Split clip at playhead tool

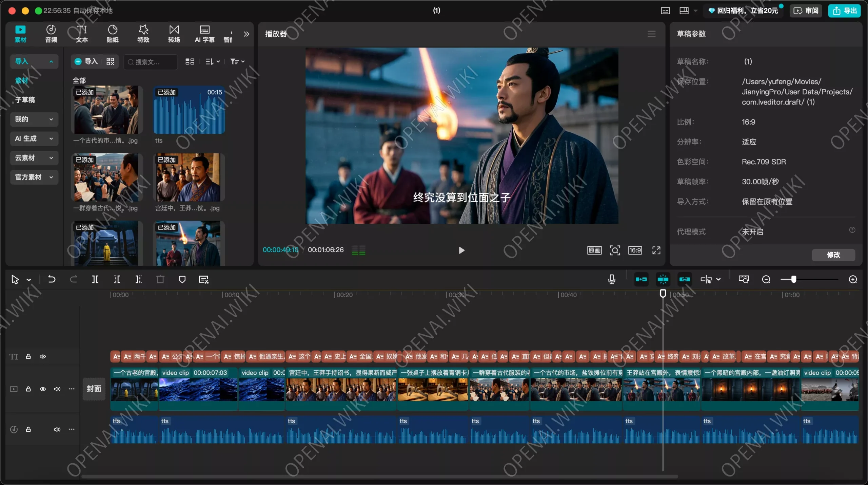(95, 279)
